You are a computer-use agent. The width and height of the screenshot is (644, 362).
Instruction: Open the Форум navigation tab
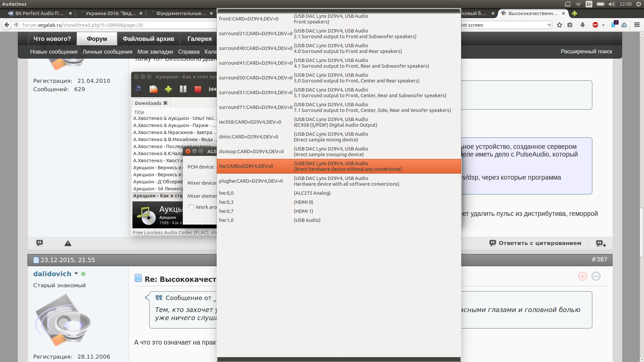[x=97, y=39]
